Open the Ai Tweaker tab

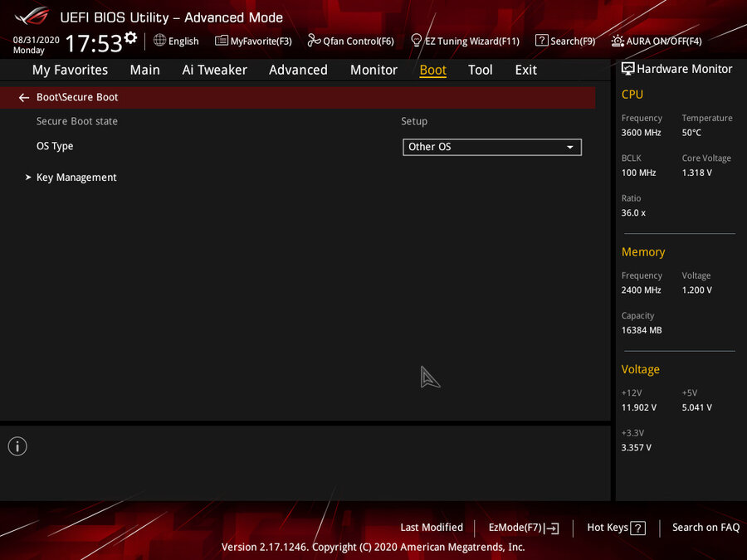point(214,70)
